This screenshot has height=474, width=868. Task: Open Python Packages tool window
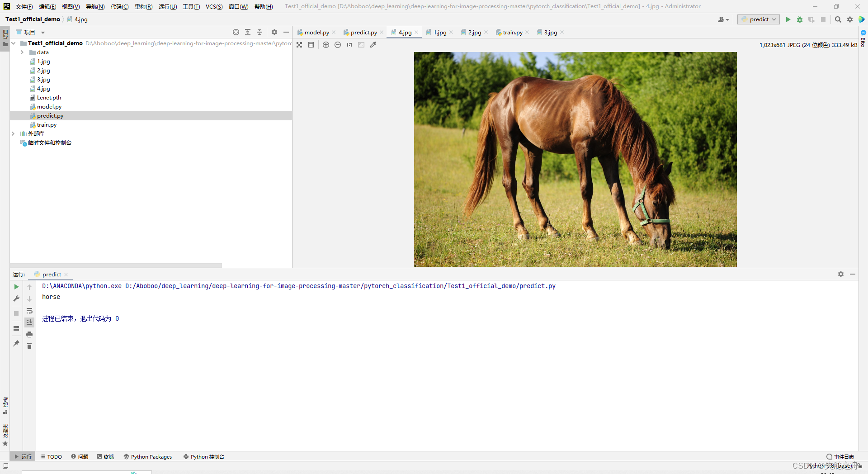point(148,457)
